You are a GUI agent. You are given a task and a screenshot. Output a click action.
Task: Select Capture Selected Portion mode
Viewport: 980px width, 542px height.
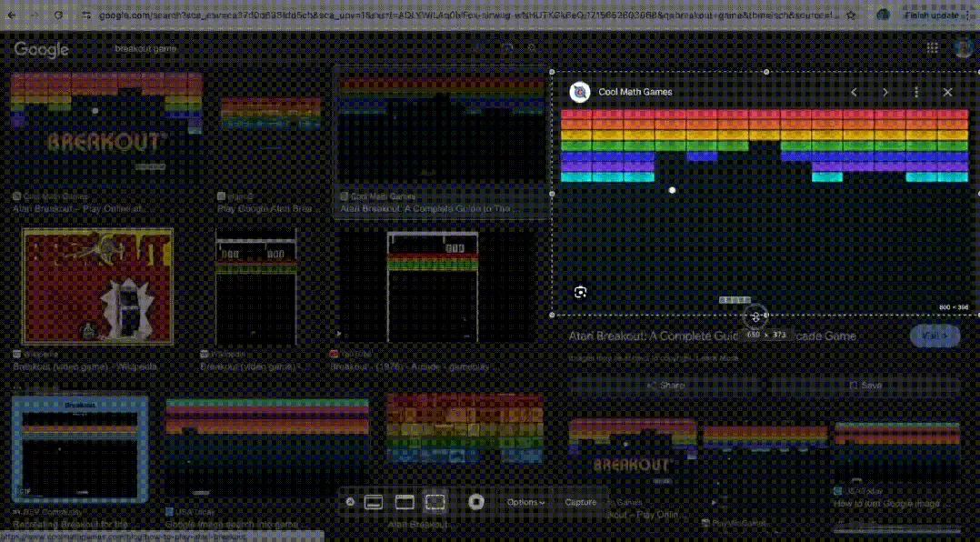pyautogui.click(x=435, y=502)
